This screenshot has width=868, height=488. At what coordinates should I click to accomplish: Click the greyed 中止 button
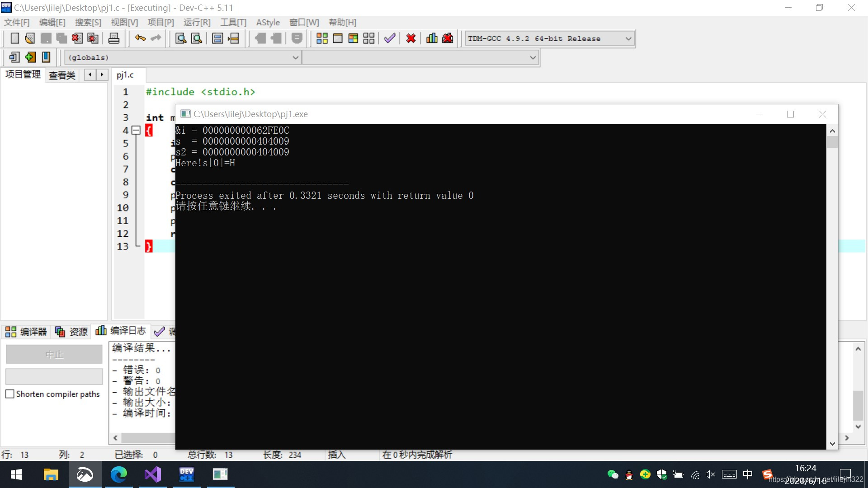pos(54,355)
